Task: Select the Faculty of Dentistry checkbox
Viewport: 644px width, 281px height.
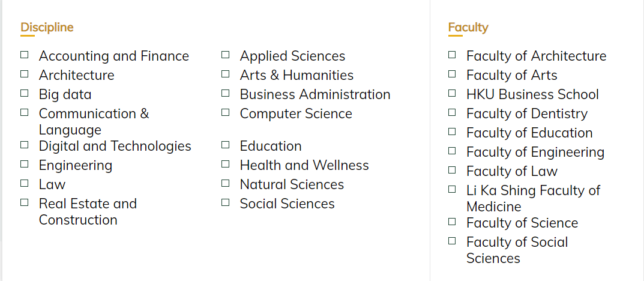Action: [x=452, y=112]
